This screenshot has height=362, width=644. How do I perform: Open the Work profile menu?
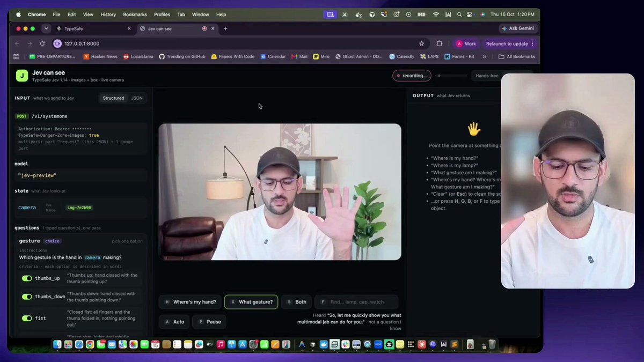click(x=466, y=43)
